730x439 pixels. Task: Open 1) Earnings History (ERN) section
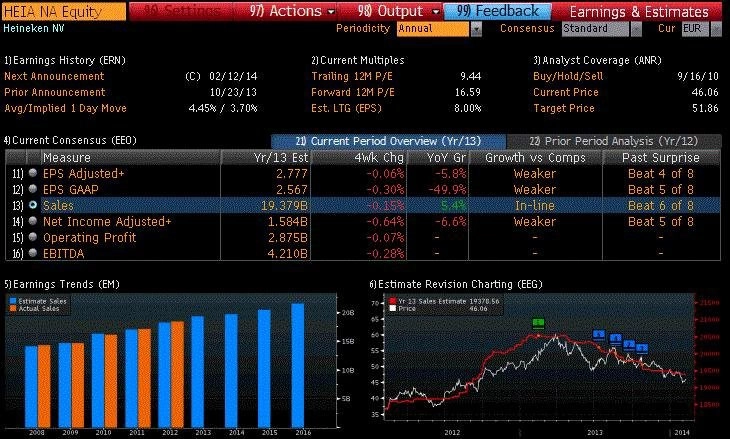tap(65, 60)
